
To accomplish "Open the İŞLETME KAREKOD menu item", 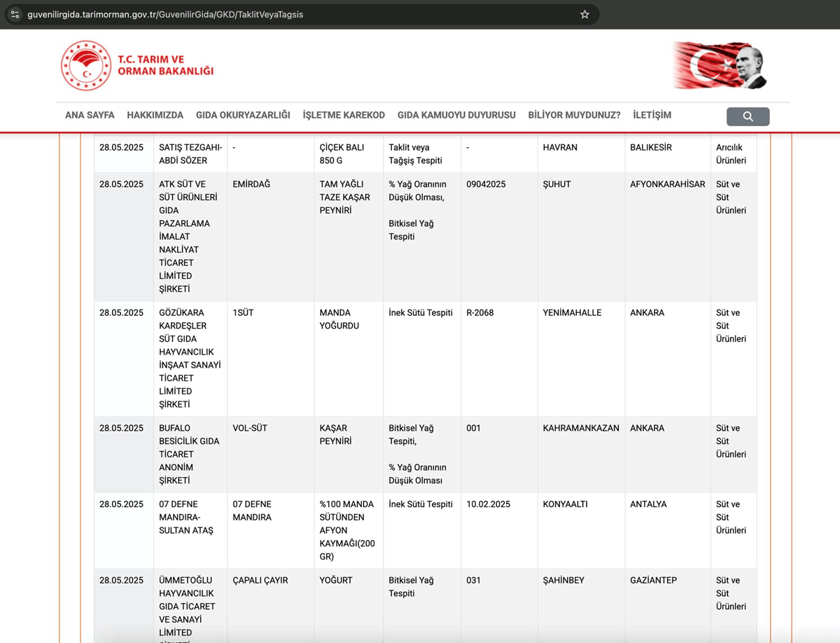I will point(344,115).
